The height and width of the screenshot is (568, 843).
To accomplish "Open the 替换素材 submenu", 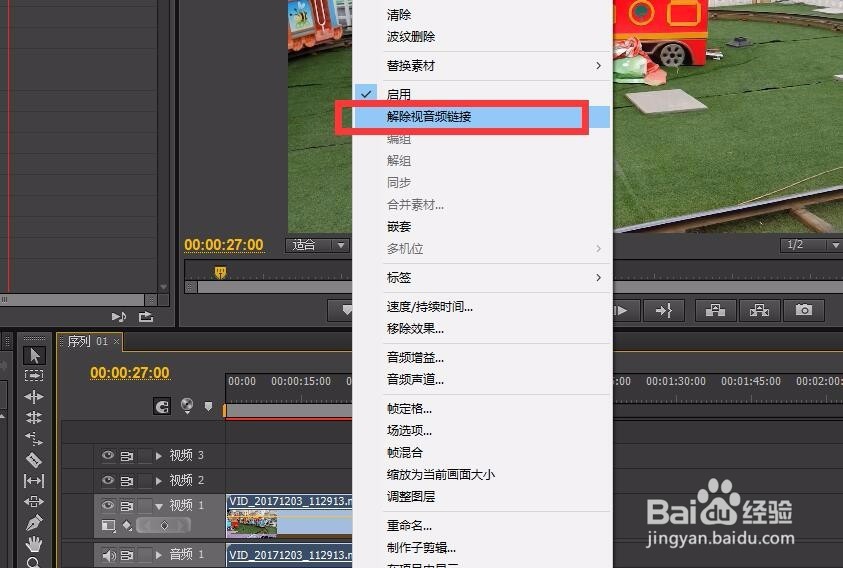I will (x=482, y=66).
